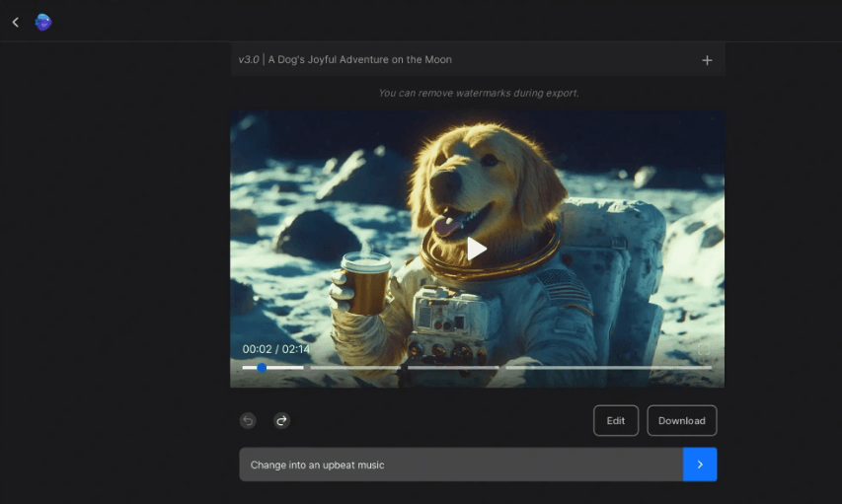
Task: Click the v3.0 version label
Action: 249,59
